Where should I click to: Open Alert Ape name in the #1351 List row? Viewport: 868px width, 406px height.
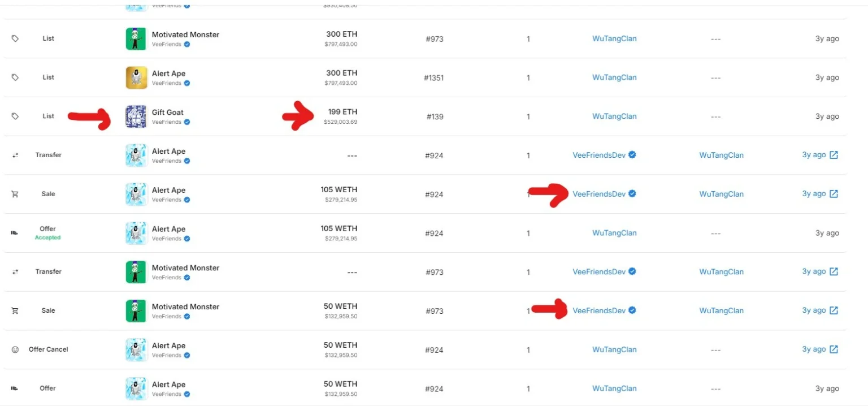[168, 74]
